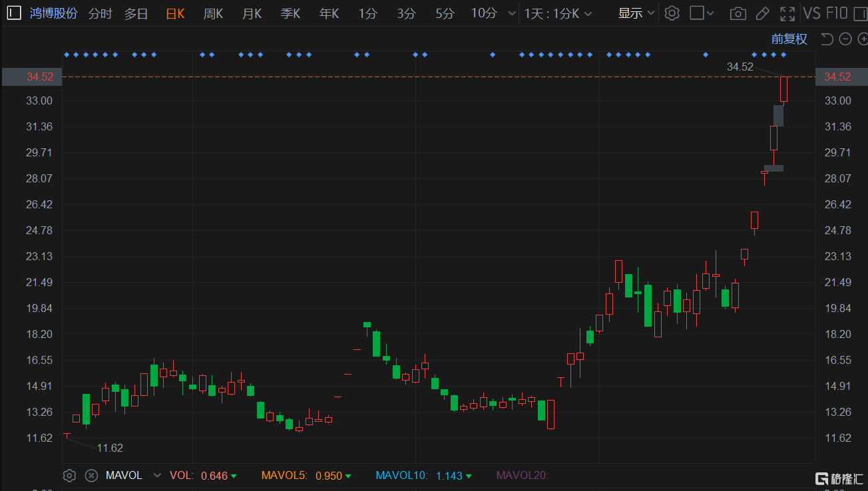Zoom in the chart with plus icon

pos(863,39)
